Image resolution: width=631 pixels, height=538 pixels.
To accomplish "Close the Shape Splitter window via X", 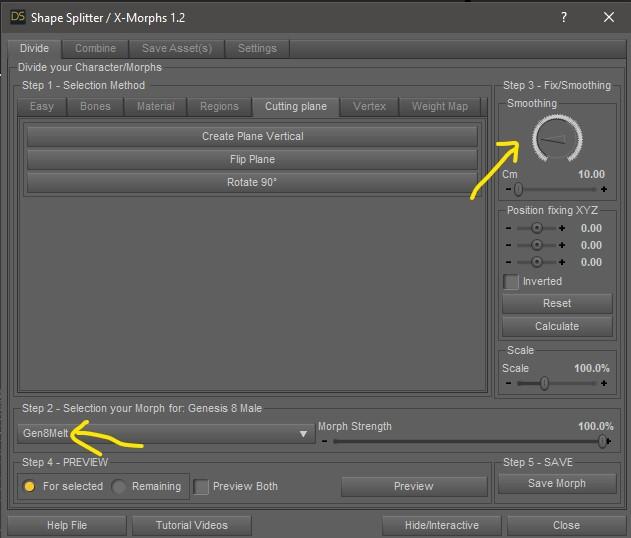I will tap(608, 17).
